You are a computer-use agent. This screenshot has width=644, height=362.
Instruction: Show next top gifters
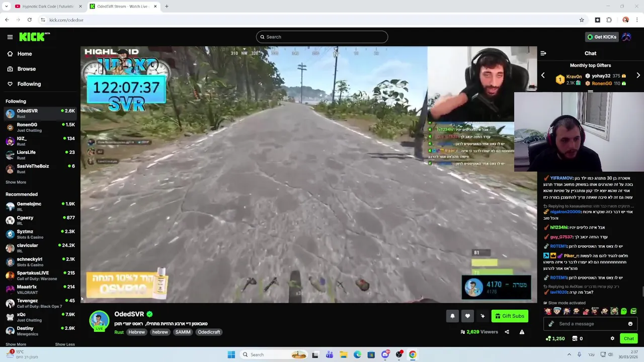pos(638,75)
